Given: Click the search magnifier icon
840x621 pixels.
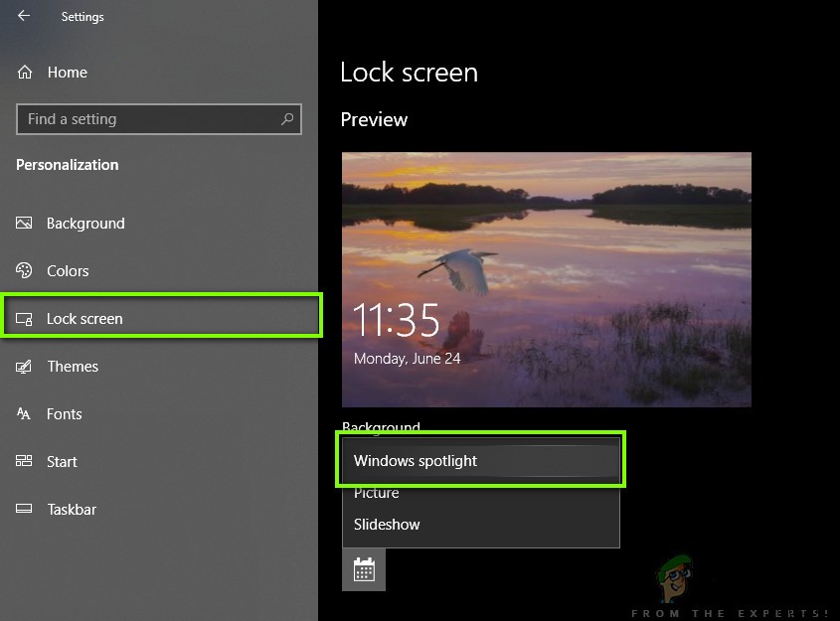Looking at the screenshot, I should pos(287,119).
